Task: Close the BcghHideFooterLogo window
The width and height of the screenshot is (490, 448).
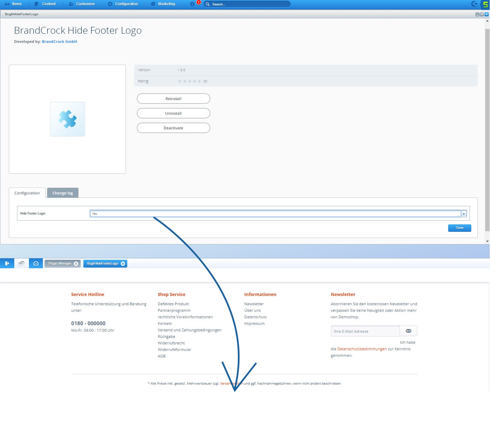Action: pos(487,14)
